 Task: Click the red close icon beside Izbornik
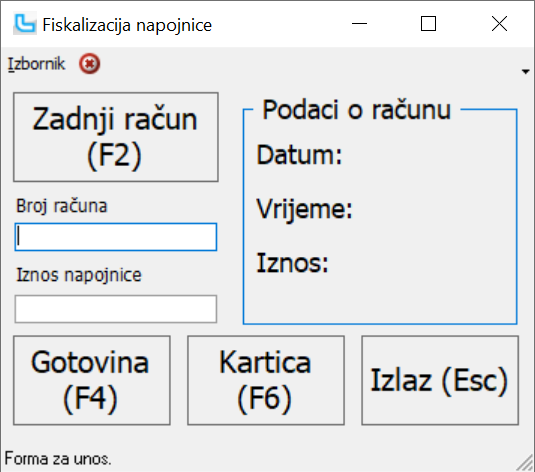(89, 63)
